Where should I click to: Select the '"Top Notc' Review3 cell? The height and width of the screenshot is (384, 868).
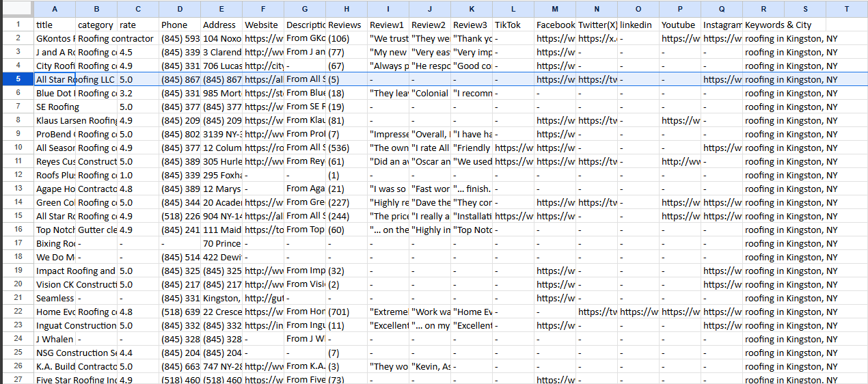(x=472, y=230)
